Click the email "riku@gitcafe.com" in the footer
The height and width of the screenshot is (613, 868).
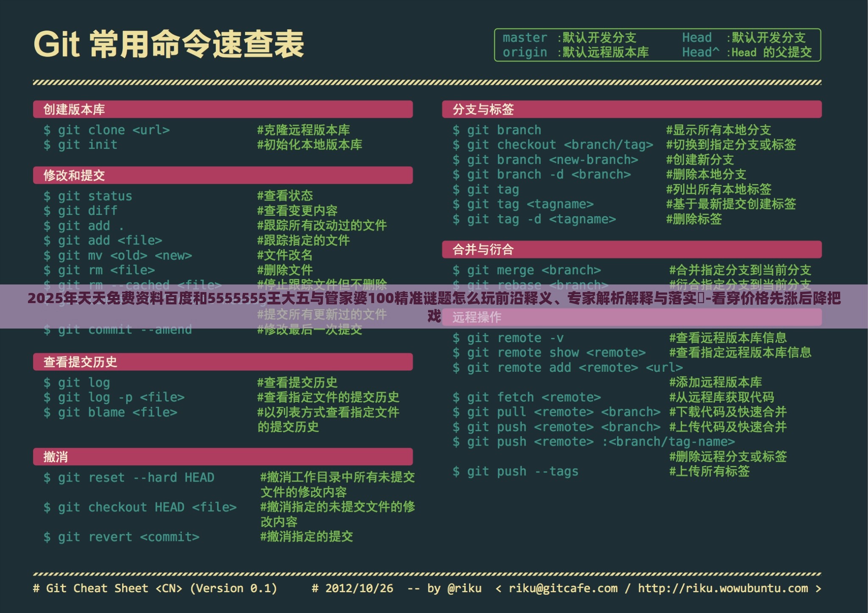click(x=563, y=588)
